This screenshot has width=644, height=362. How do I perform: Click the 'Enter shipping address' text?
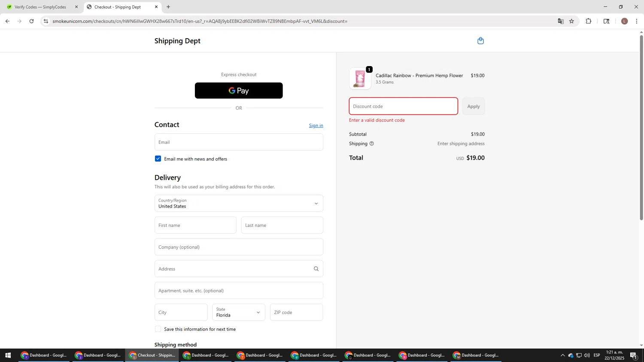(461, 144)
